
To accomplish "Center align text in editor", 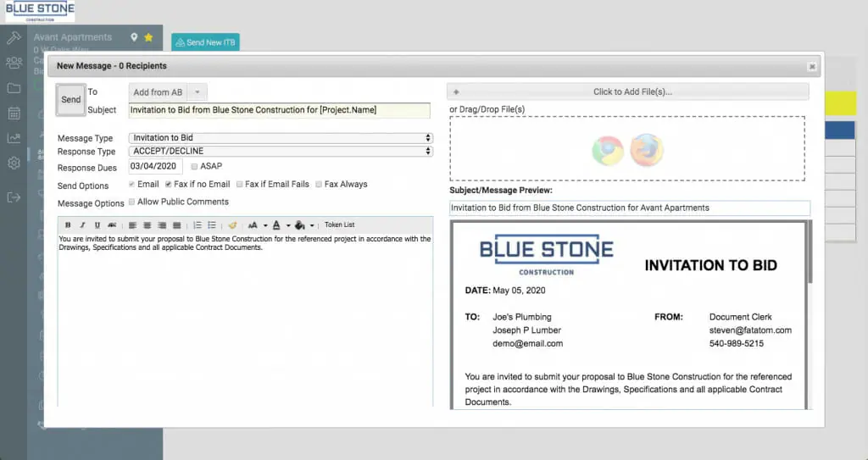I will tap(147, 225).
